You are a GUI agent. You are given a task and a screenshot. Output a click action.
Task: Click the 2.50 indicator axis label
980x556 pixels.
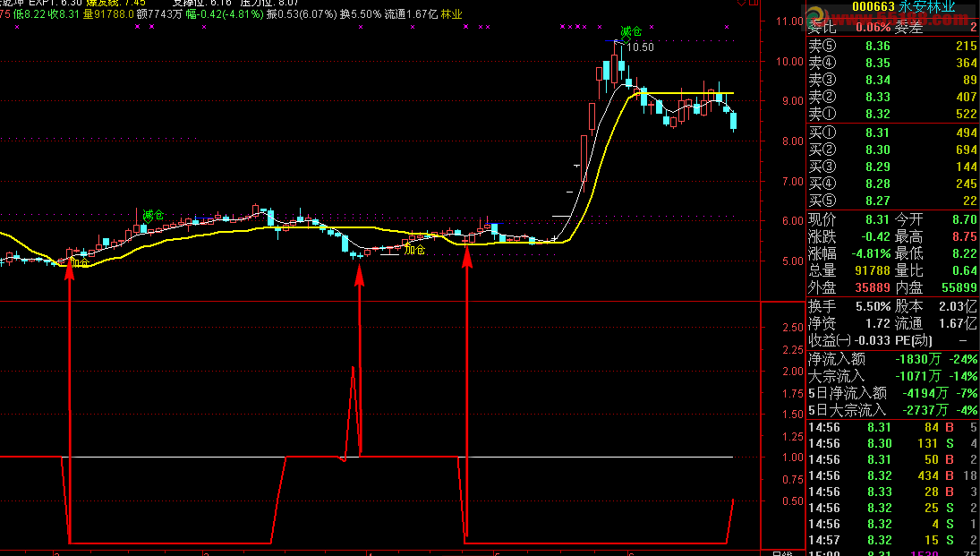[792, 328]
